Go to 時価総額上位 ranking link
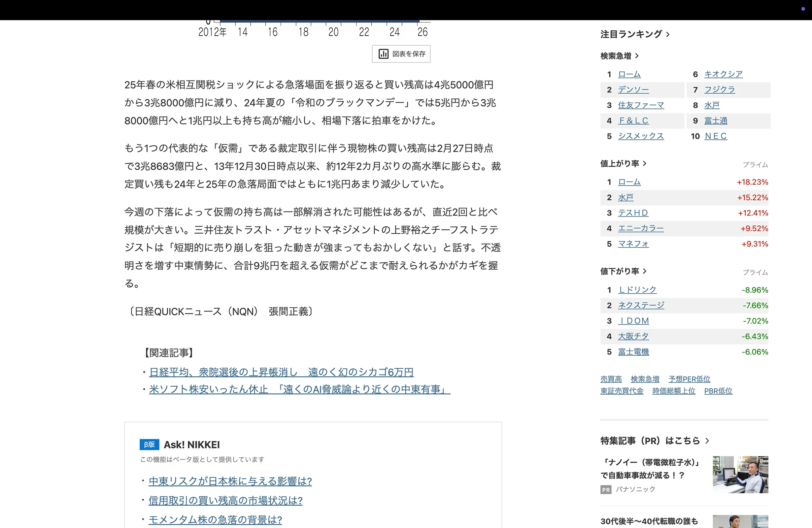Screen dimensions: 812x528 coord(673,391)
